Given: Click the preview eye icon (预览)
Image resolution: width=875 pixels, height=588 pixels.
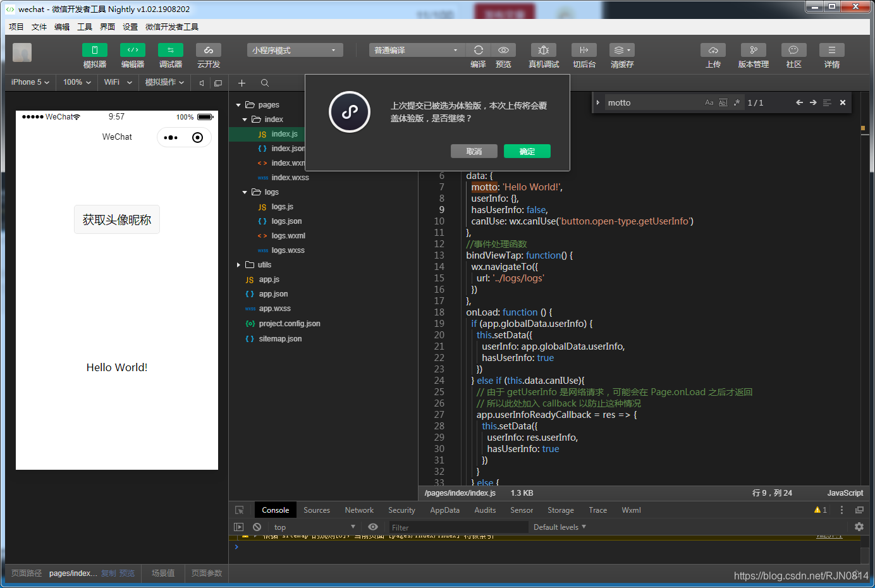Looking at the screenshot, I should 503,50.
